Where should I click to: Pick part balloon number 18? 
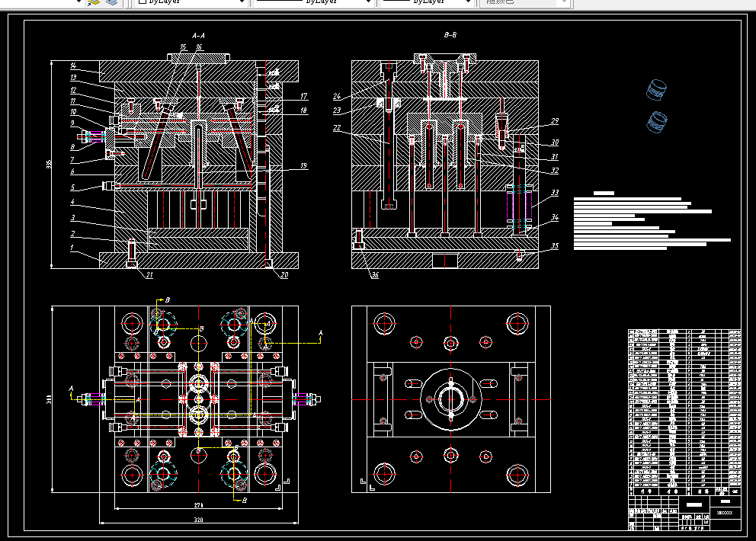coord(303,110)
